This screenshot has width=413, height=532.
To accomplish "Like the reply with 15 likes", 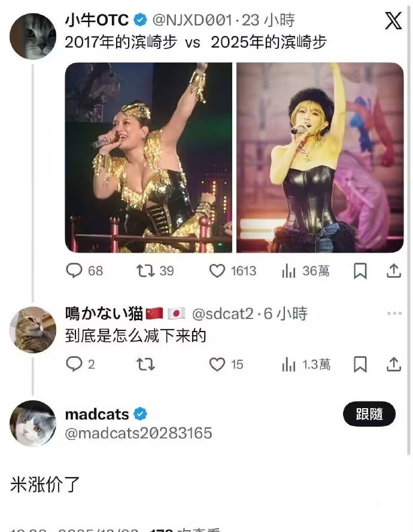I will pyautogui.click(x=226, y=364).
